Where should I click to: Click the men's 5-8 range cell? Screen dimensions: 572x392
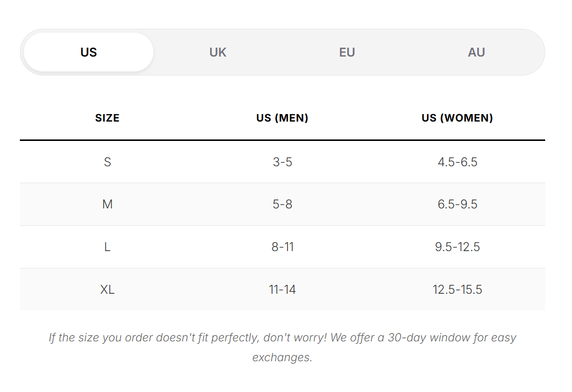pos(283,204)
